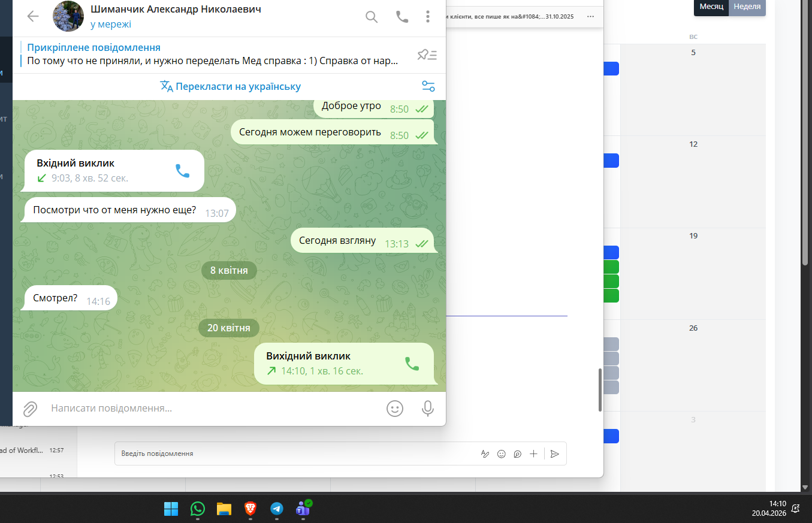Select calendar day 19
The height and width of the screenshot is (523, 812).
point(693,236)
